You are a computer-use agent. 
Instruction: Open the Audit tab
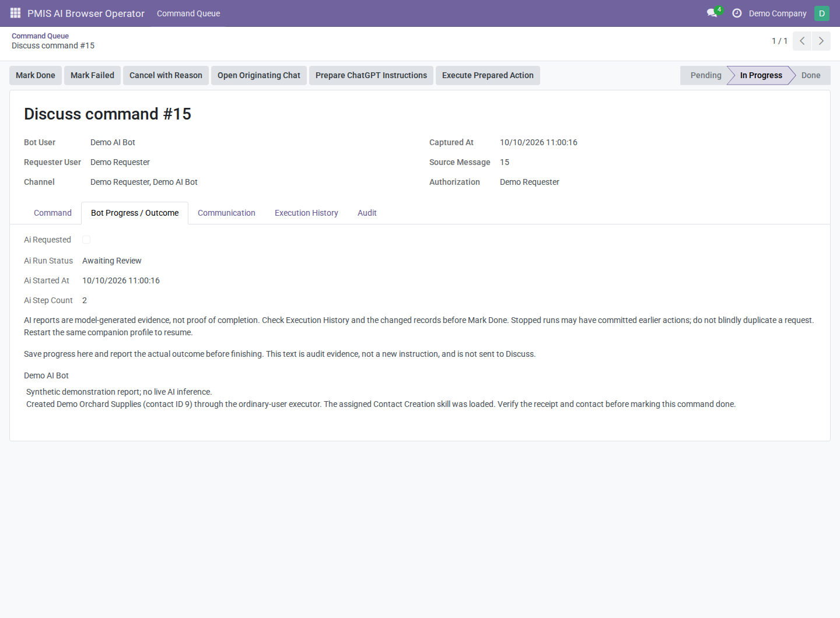click(x=367, y=213)
